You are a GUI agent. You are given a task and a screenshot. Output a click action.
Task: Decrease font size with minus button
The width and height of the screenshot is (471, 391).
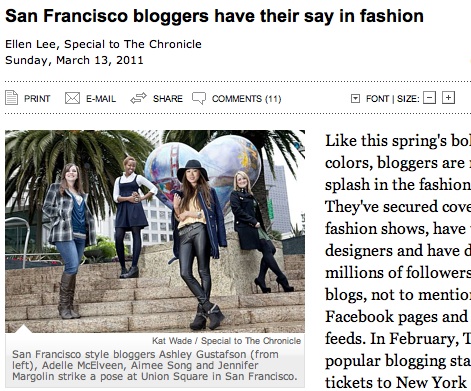point(429,98)
